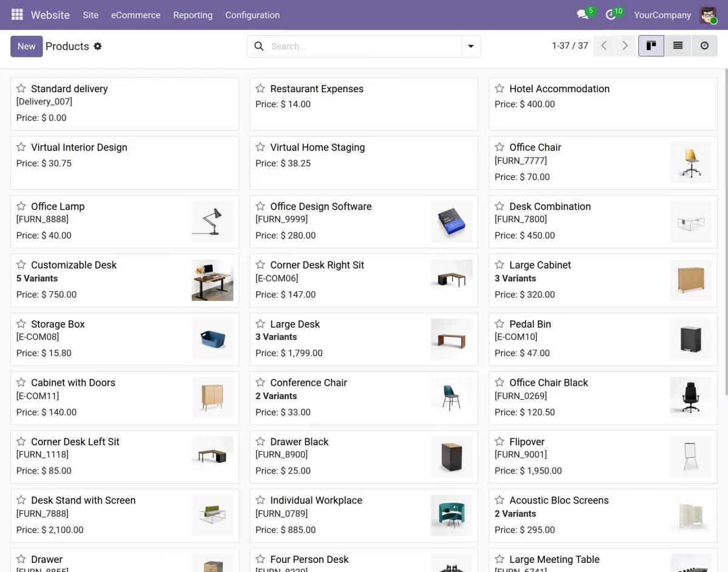Favorite the Pedal Bin product
The width and height of the screenshot is (728, 572).
pos(499,324)
